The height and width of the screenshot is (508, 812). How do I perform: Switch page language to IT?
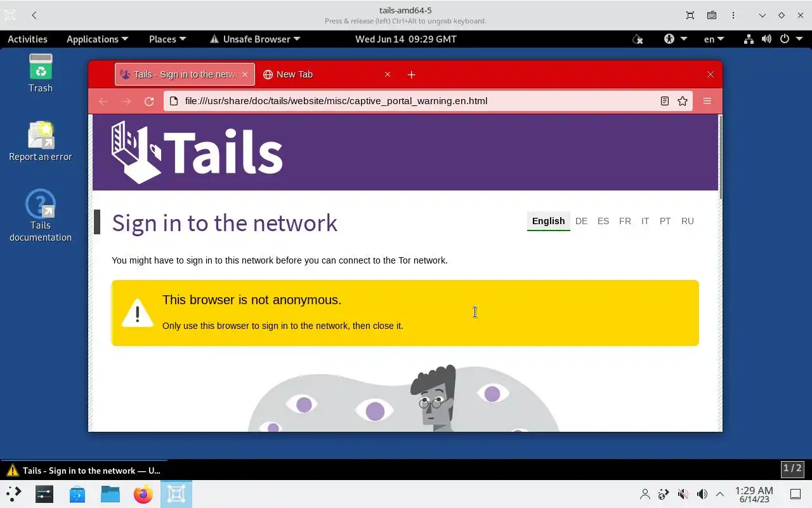click(645, 221)
